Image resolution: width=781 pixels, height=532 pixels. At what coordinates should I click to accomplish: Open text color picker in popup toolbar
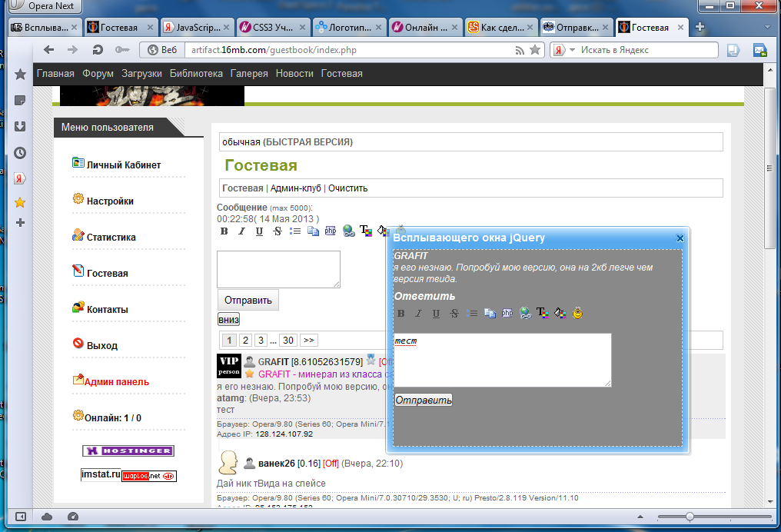[543, 313]
